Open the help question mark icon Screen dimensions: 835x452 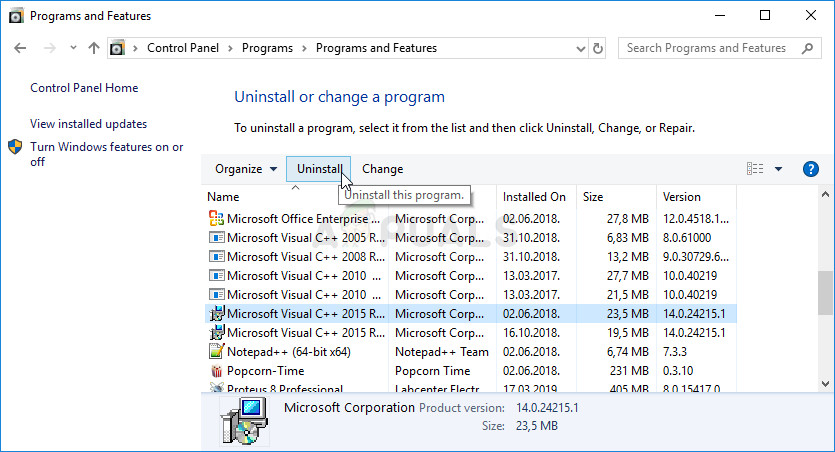(x=811, y=169)
